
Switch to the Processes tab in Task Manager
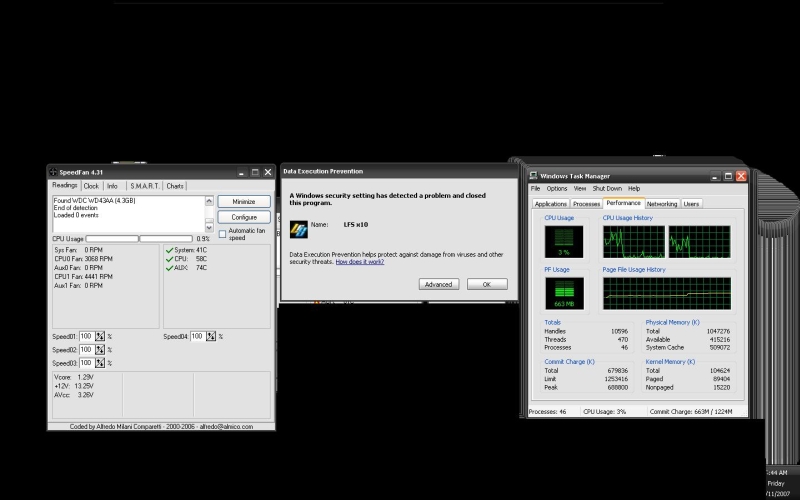[x=586, y=204]
